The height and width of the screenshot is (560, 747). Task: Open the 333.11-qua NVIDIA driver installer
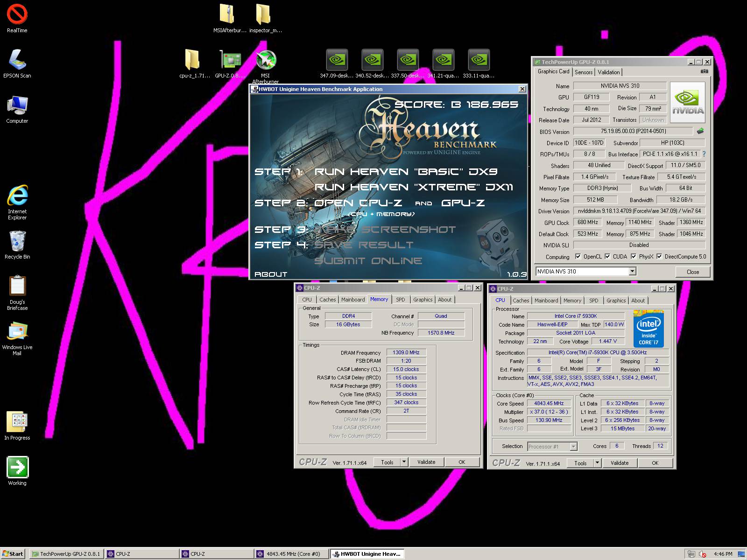[479, 63]
